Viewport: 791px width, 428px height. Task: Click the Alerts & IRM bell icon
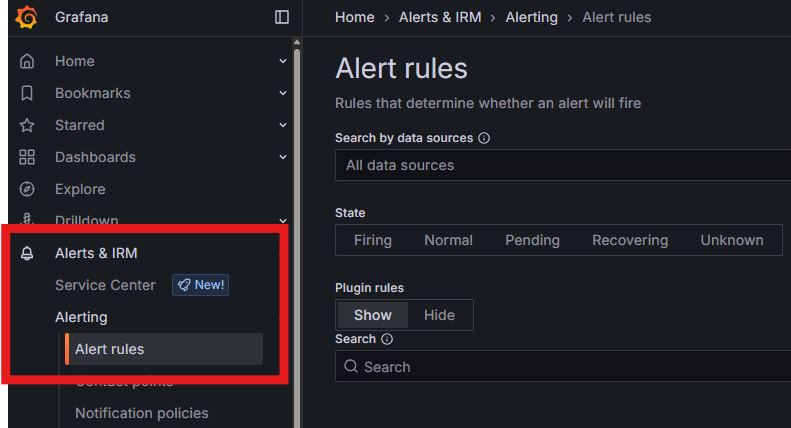coord(27,253)
